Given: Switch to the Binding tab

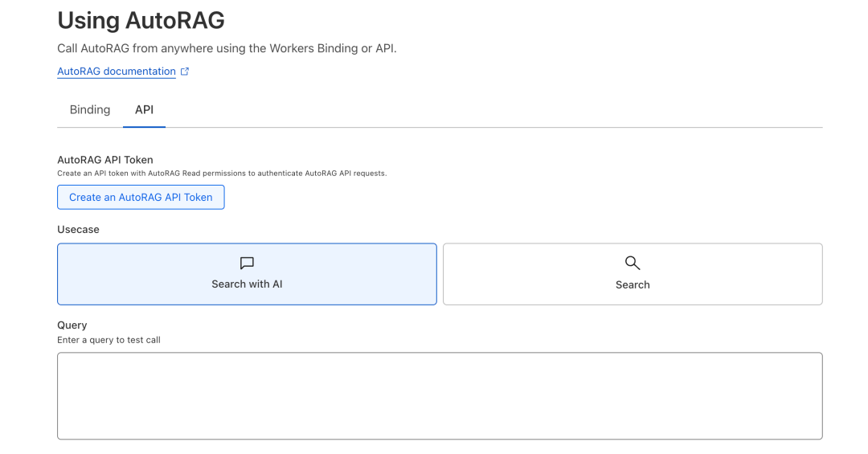Looking at the screenshot, I should 90,110.
